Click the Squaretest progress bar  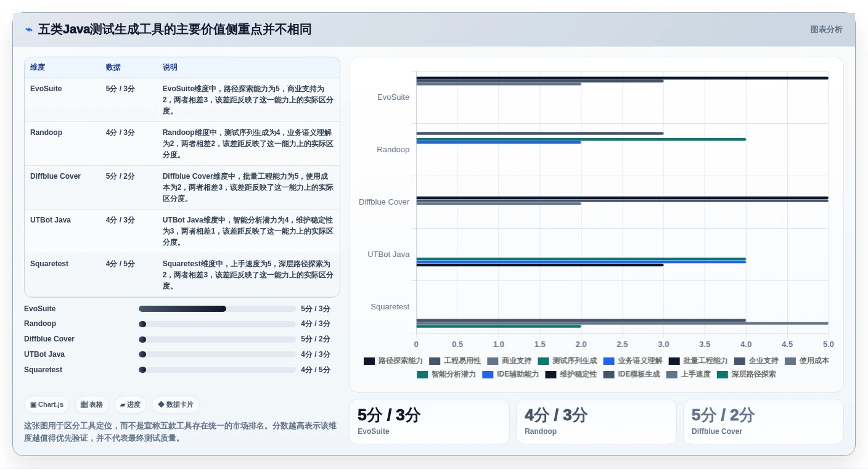[217, 370]
